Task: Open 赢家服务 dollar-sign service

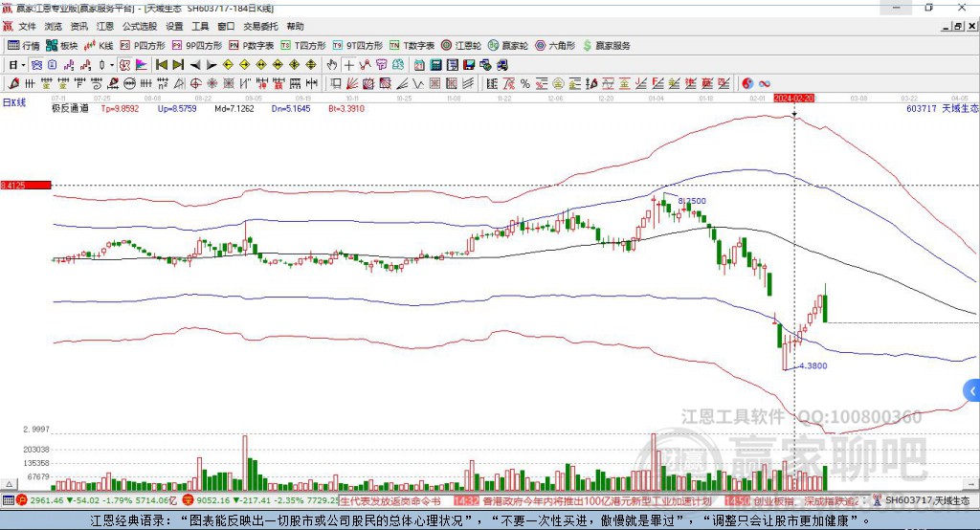Action: 606,46
